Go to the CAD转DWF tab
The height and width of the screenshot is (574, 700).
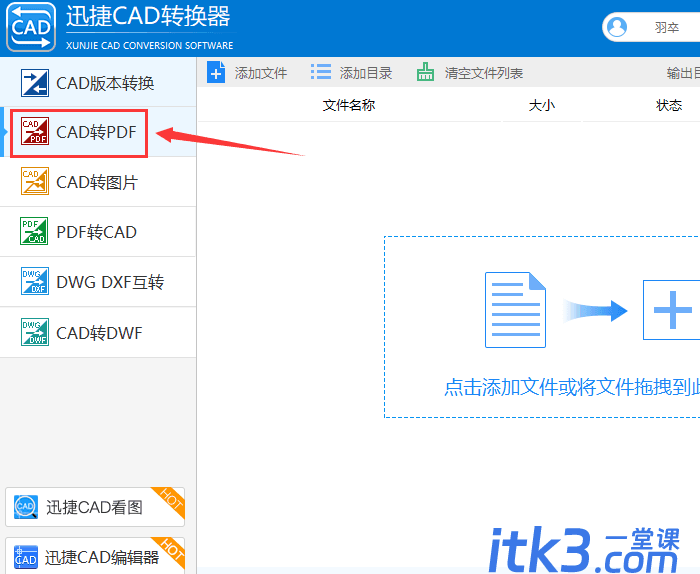[x=98, y=333]
